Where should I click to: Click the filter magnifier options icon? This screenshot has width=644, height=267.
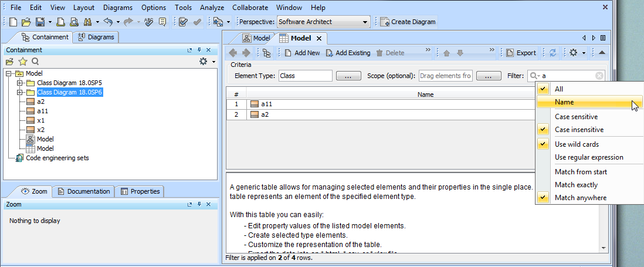click(x=535, y=76)
